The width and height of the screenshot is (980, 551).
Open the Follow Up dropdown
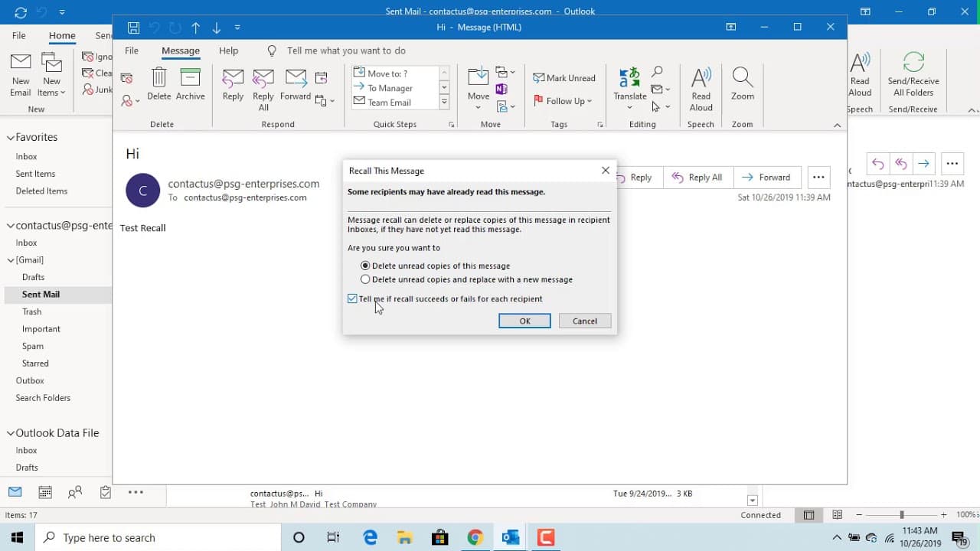pyautogui.click(x=563, y=101)
